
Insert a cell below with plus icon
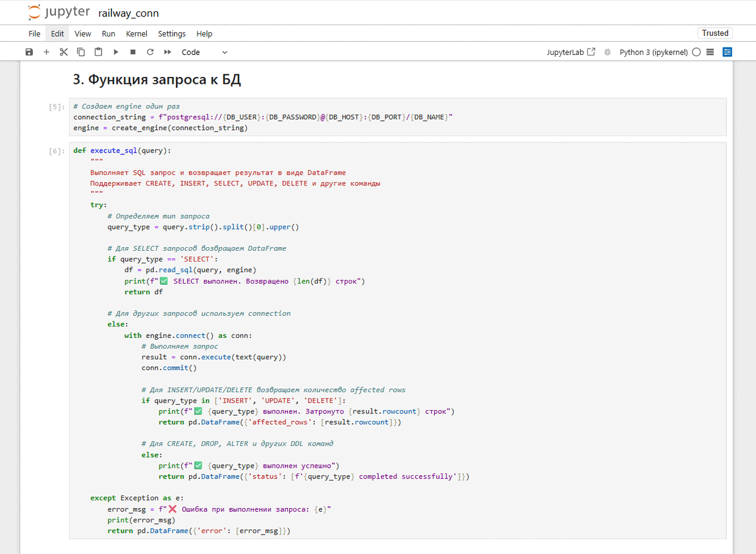tap(46, 52)
